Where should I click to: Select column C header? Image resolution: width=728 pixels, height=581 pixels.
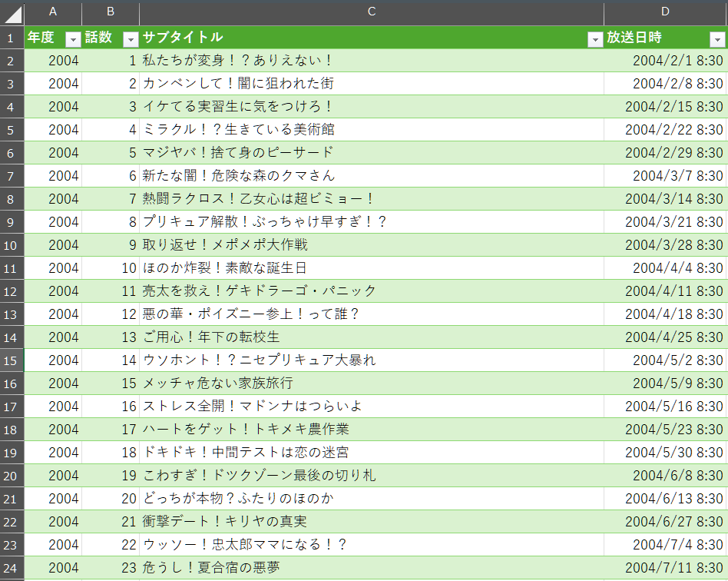(372, 12)
